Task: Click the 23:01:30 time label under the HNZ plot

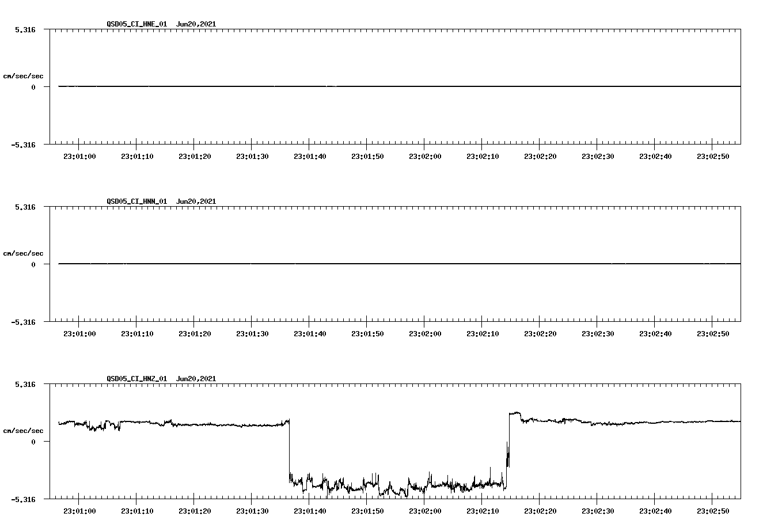Action: tap(252, 511)
